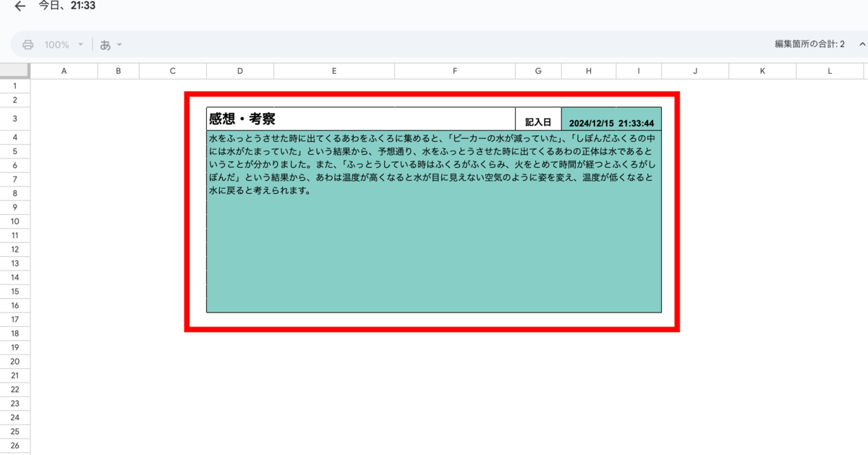
Task: Select row 18 header
Action: (15, 333)
